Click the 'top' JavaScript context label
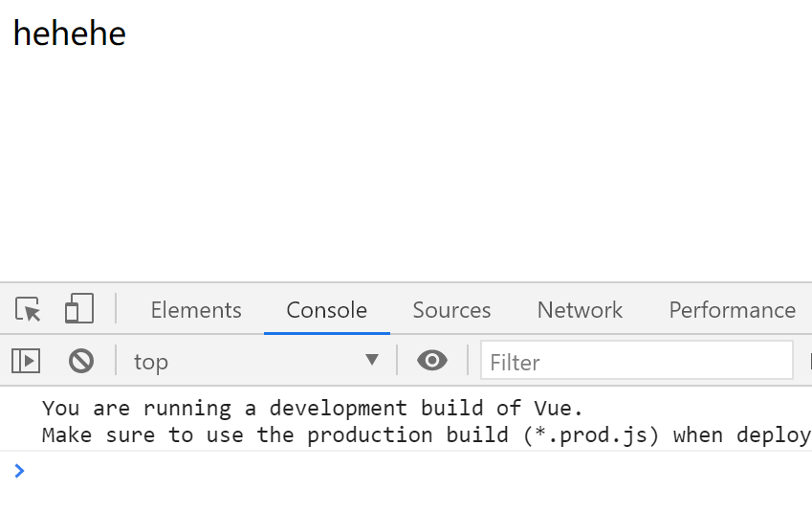 [x=151, y=362]
